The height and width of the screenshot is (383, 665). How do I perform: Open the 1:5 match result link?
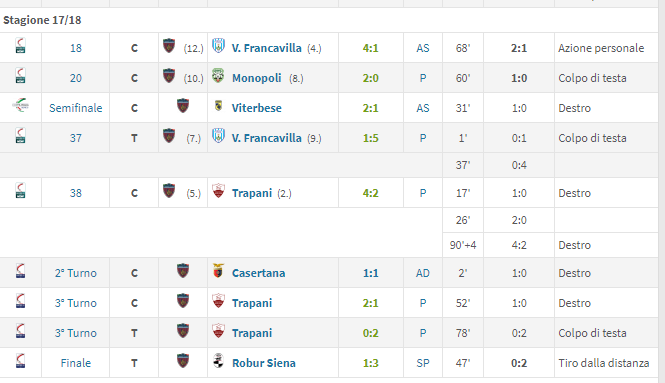pos(371,138)
